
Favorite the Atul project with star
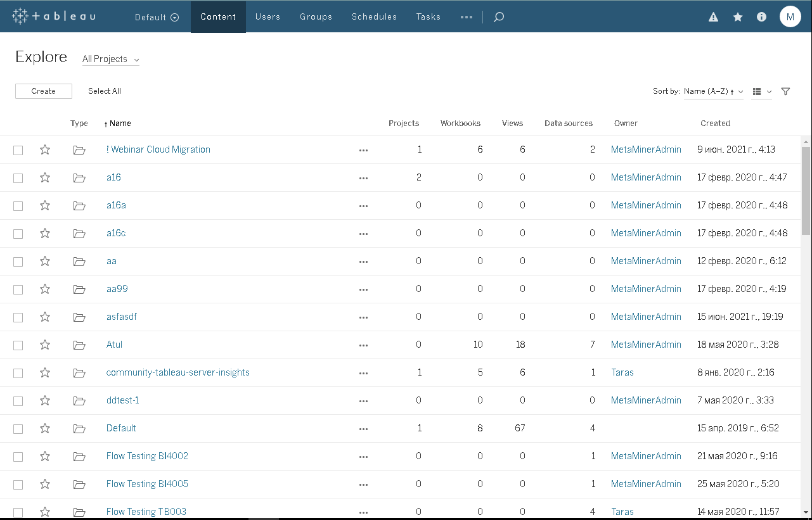pyautogui.click(x=45, y=345)
